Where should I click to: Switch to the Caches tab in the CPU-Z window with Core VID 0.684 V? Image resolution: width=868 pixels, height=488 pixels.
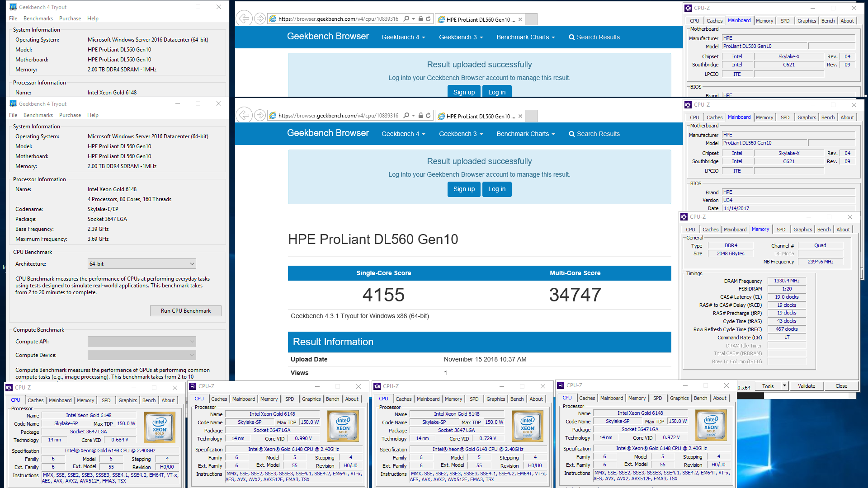tap(35, 400)
